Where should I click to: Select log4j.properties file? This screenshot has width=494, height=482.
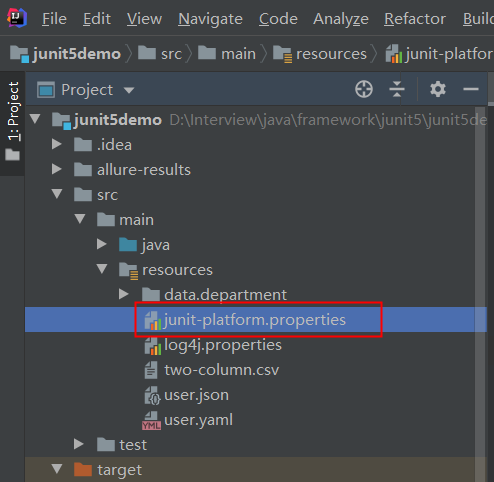coord(213,345)
